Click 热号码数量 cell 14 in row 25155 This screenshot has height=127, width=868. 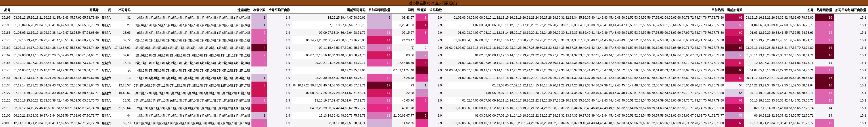(x=824, y=63)
